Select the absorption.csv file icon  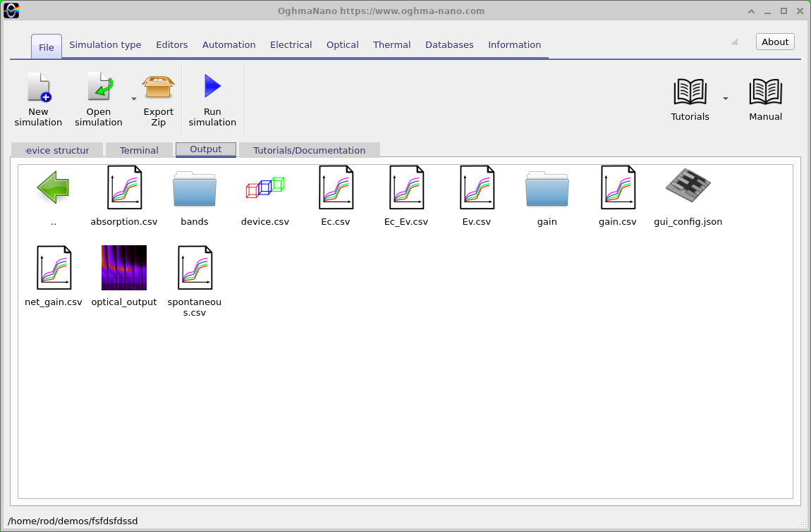(x=124, y=187)
